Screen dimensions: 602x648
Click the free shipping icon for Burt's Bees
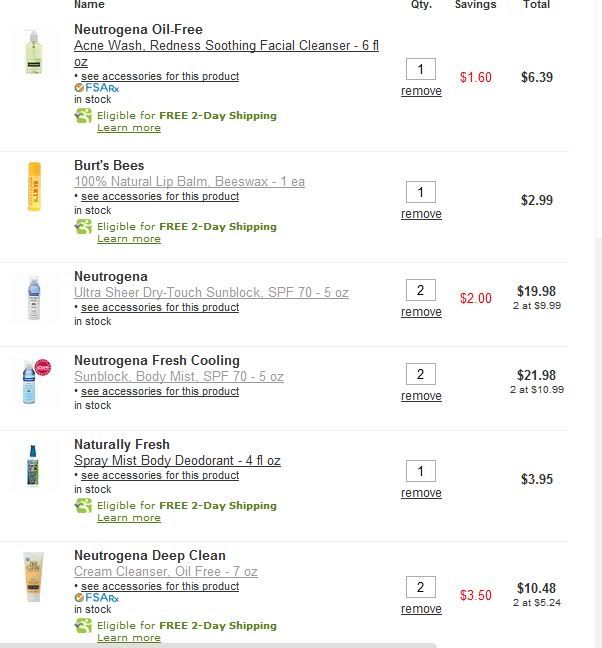pyautogui.click(x=83, y=227)
